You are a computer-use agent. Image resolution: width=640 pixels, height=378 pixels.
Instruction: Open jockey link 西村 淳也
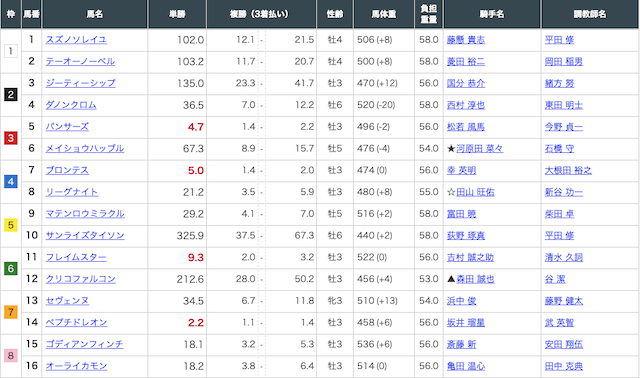click(466, 105)
